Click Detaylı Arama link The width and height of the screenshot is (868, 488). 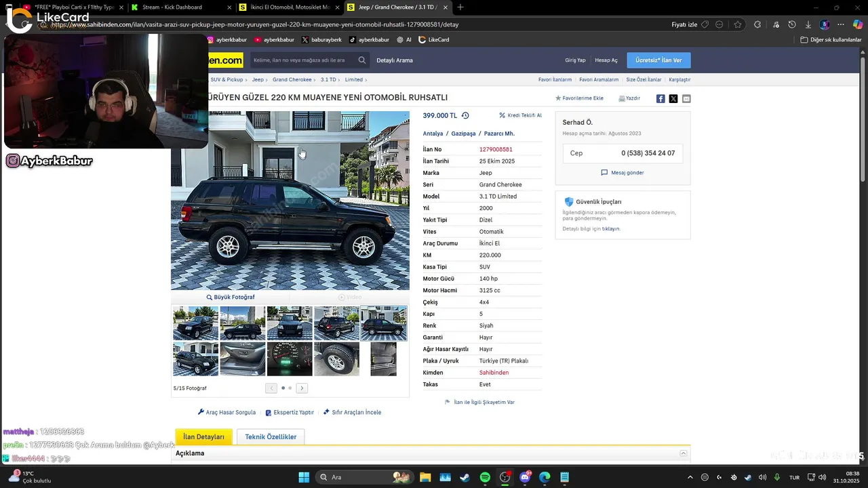click(x=395, y=60)
